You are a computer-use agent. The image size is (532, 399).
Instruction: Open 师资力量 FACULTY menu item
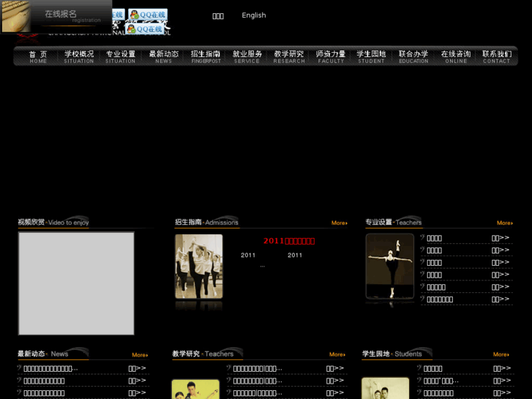[x=331, y=56]
